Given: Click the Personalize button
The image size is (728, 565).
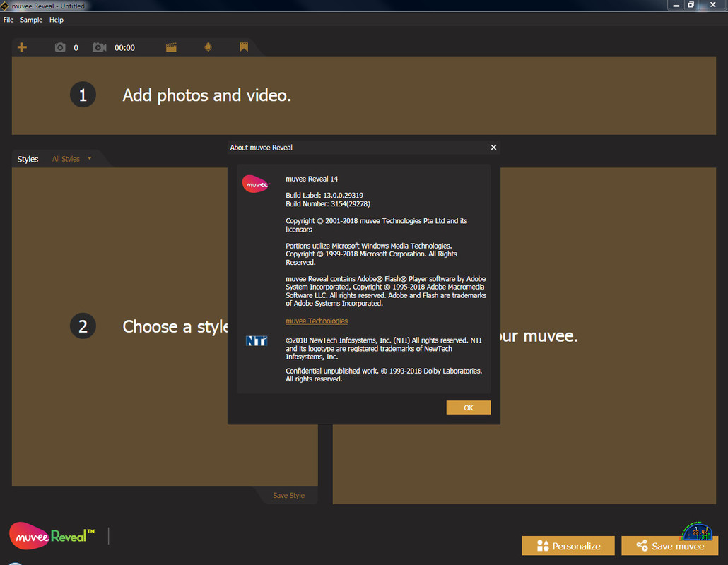Looking at the screenshot, I should tap(568, 546).
